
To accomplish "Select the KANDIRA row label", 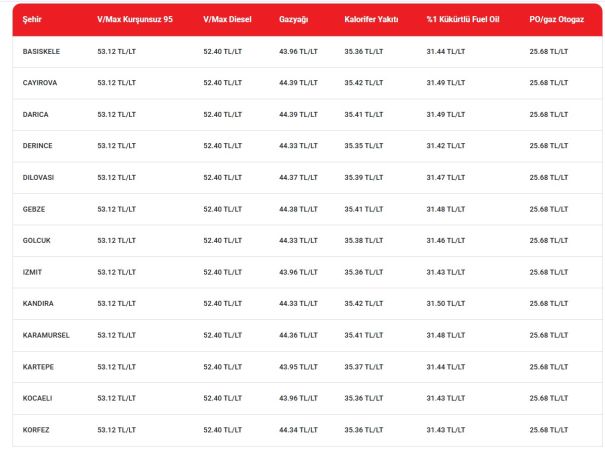I will [x=38, y=303].
